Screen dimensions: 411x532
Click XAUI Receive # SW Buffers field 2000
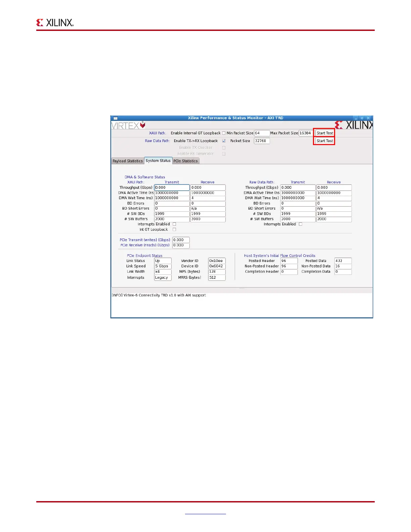(208, 219)
